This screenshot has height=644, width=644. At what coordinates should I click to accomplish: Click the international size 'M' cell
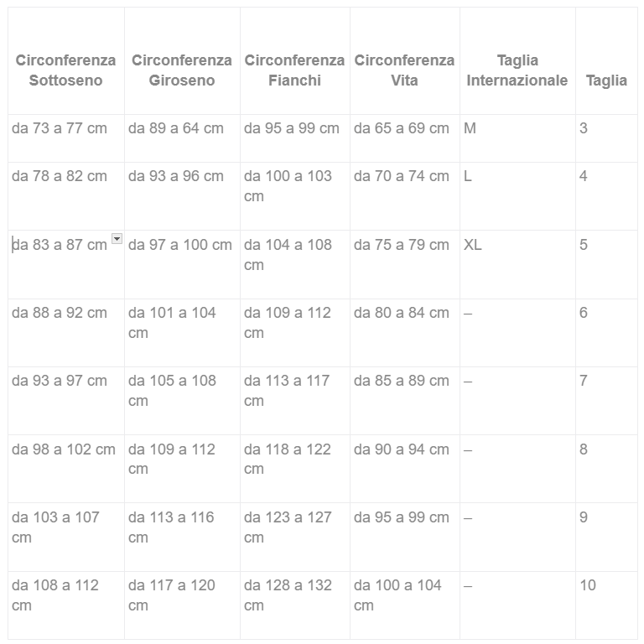click(470, 128)
